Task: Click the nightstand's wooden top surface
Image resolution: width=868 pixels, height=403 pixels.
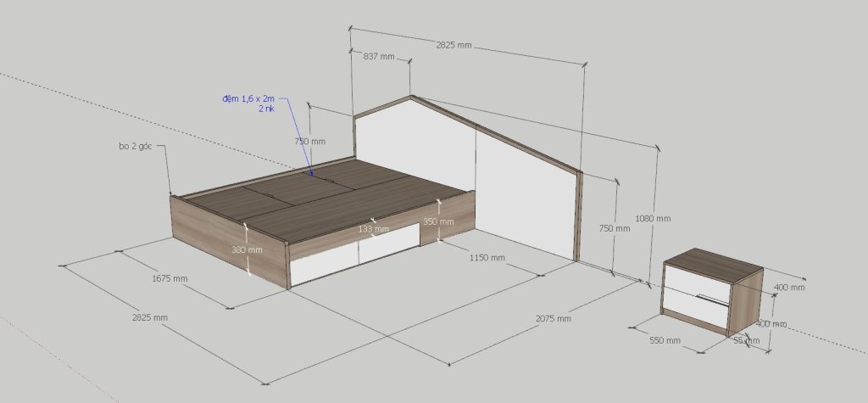Action: pos(714,265)
